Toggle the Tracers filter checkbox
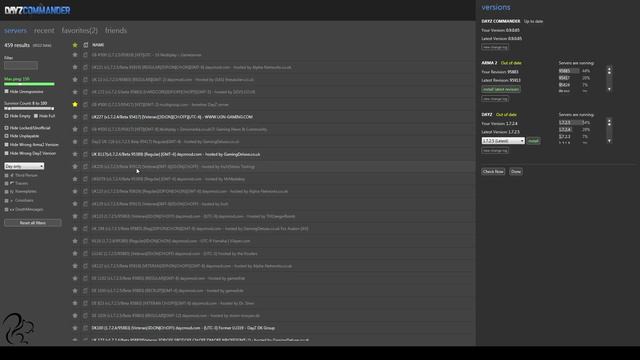This screenshot has width=640, height=360. point(7,183)
